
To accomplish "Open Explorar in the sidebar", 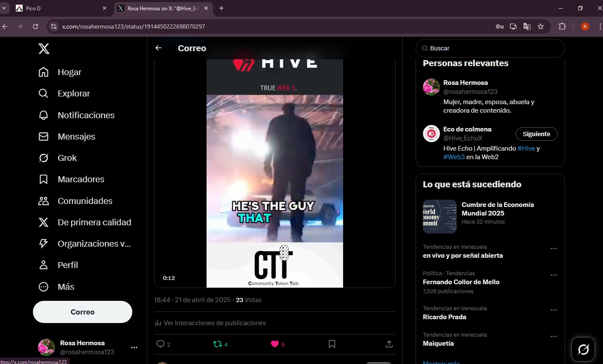I will tap(64, 93).
